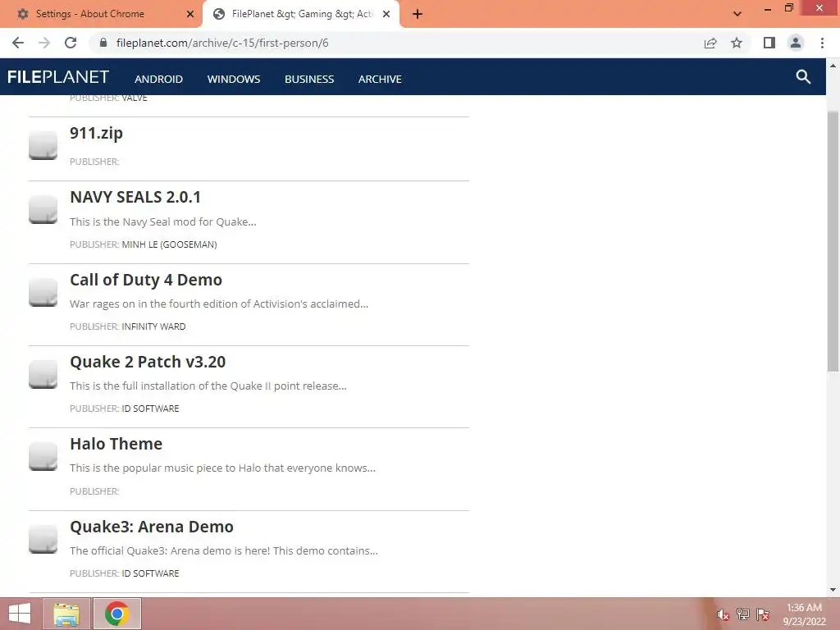Click scrollbar up arrow
Viewport: 840px width, 630px height.
click(833, 66)
